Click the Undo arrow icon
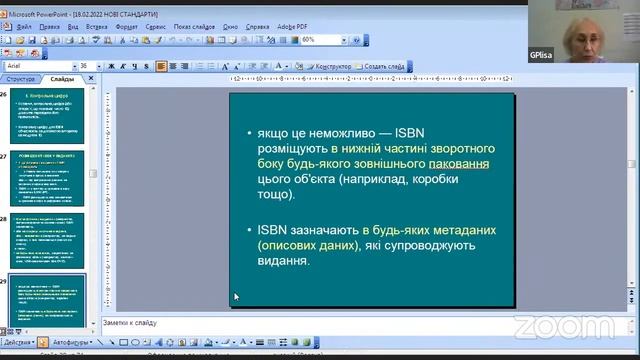Viewport: 640px width, 360px height. [172, 40]
